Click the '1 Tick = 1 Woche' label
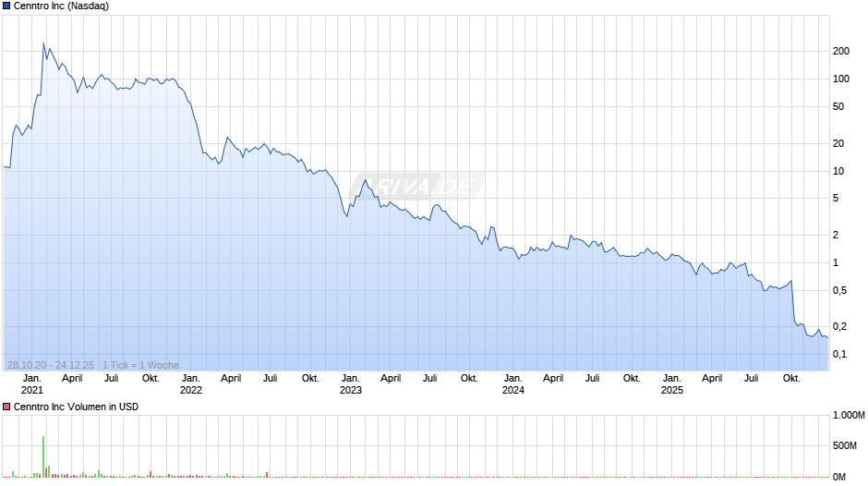Image resolution: width=868 pixels, height=486 pixels. coord(140,365)
